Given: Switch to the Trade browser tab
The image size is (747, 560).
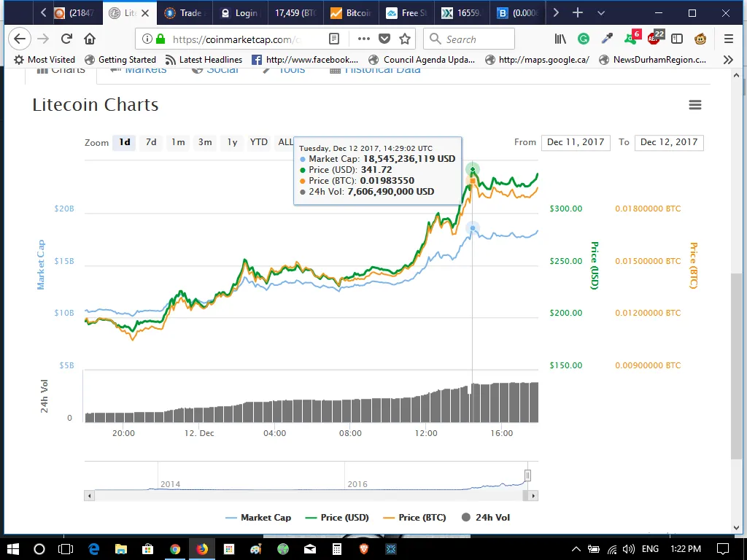Looking at the screenshot, I should [185, 13].
